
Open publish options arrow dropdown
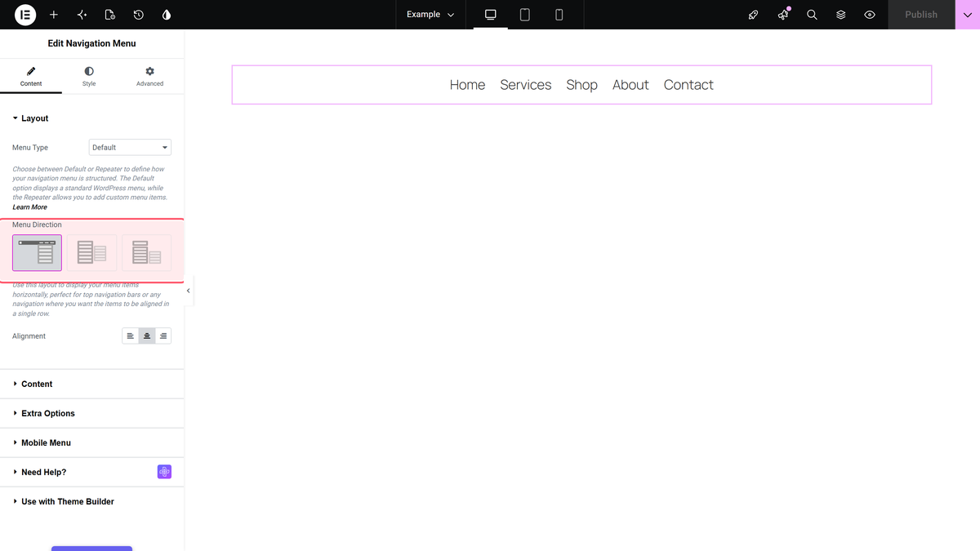tap(968, 15)
